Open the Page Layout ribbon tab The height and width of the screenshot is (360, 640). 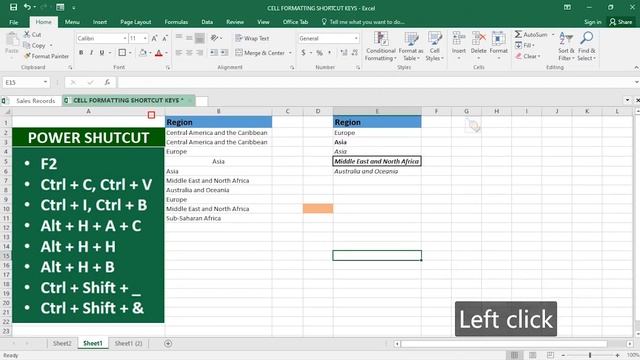pyautogui.click(x=136, y=22)
